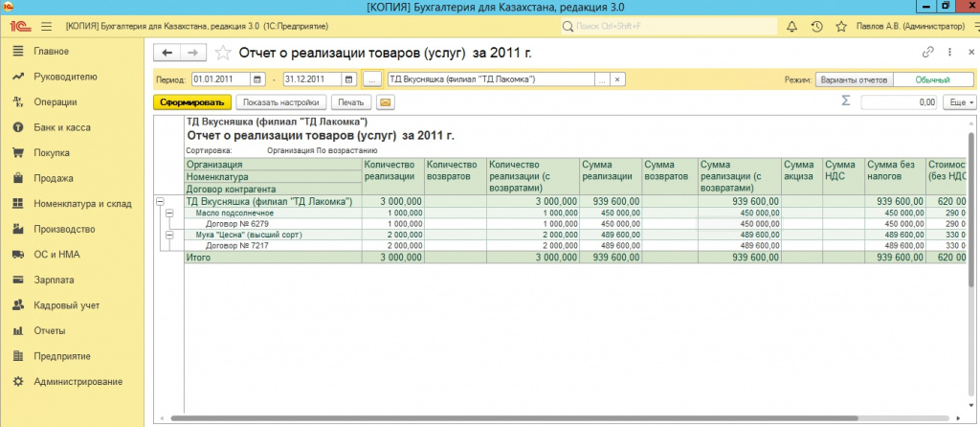Click the end date field 31.12.2011
This screenshot has width=980, height=427.
click(x=313, y=79)
